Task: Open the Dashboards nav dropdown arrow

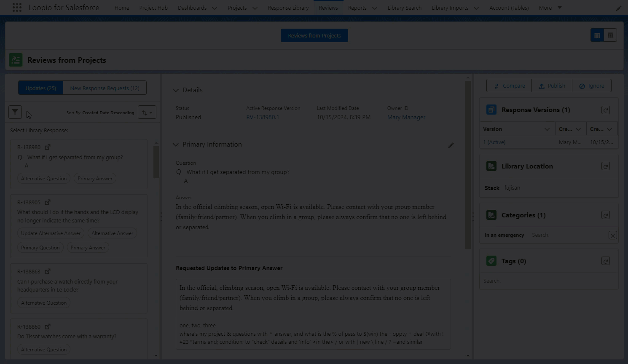Action: point(214,8)
